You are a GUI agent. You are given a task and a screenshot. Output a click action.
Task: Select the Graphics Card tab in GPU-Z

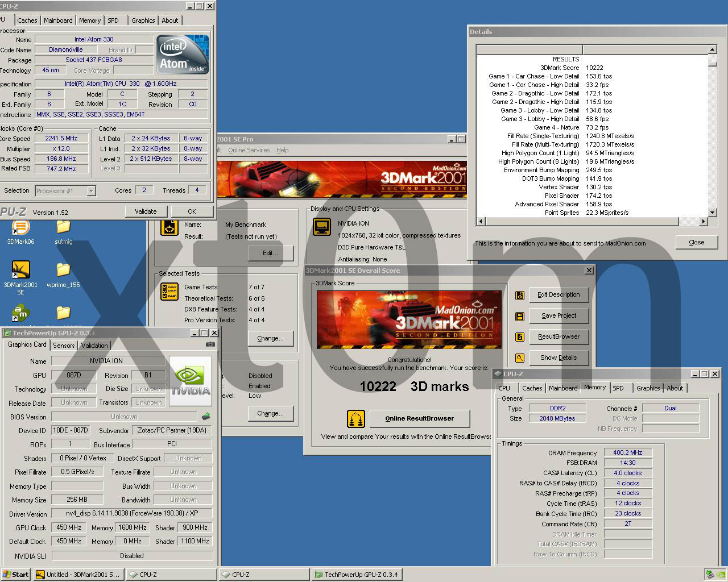(27, 344)
